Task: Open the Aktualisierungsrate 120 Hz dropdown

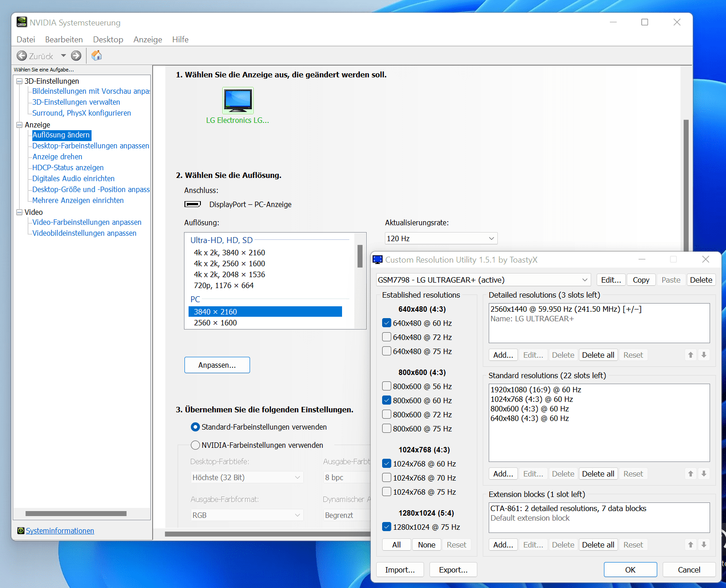Action: (441, 238)
